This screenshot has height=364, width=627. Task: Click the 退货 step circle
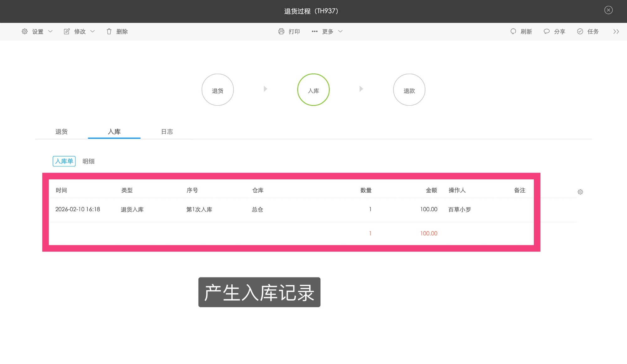point(218,90)
